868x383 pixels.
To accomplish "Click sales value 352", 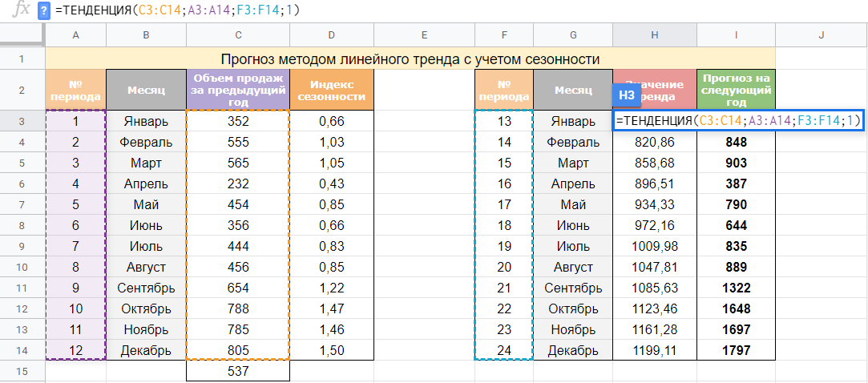I will click(238, 121).
